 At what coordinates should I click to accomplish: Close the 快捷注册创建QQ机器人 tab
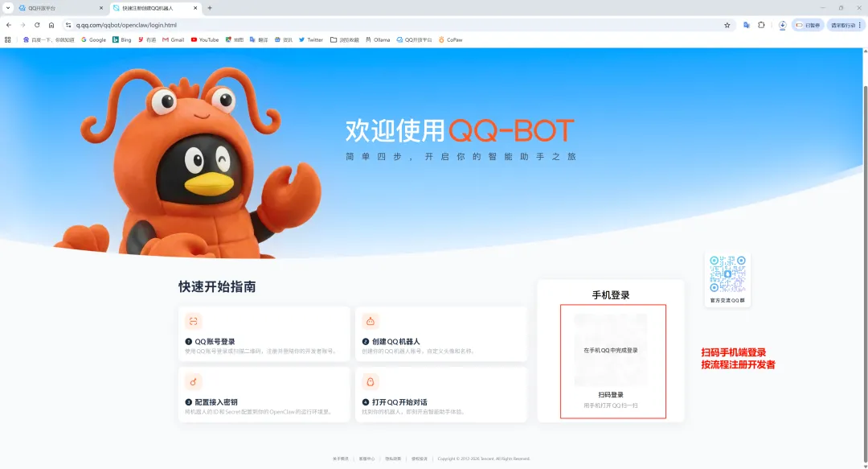pos(195,8)
